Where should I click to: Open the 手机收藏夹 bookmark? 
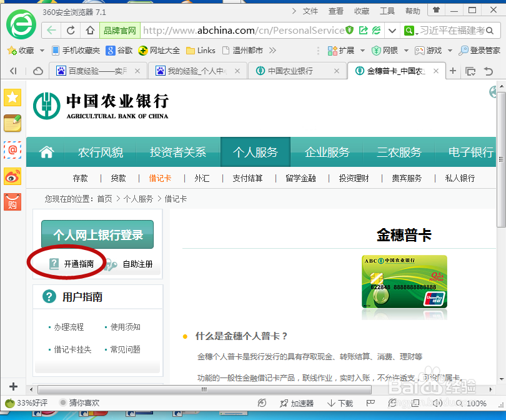[76, 51]
